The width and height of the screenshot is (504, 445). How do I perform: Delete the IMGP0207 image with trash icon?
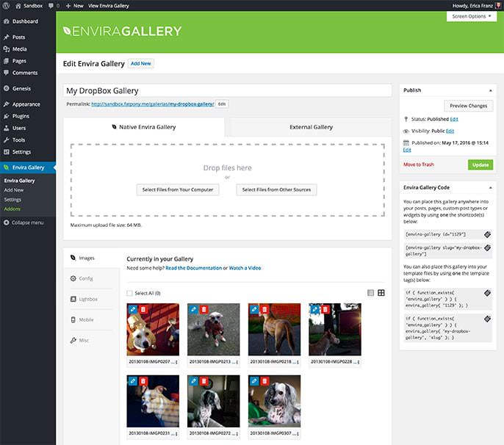(143, 309)
